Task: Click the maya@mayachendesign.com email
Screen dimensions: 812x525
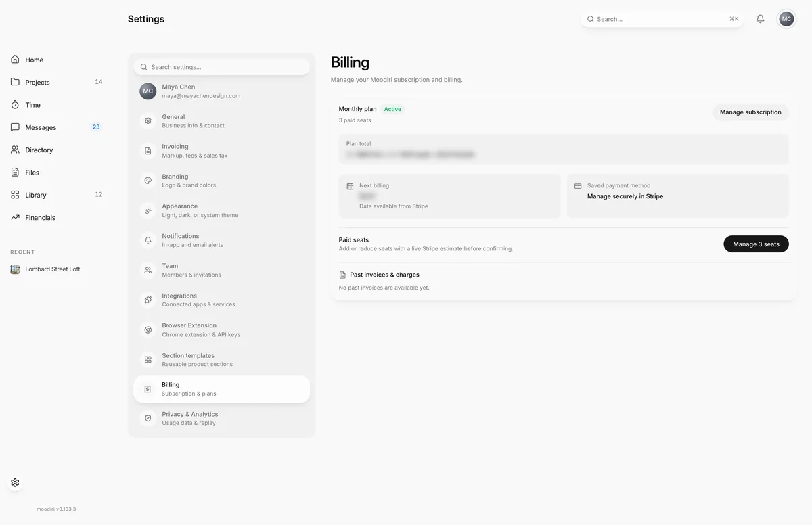Action: [x=201, y=96]
